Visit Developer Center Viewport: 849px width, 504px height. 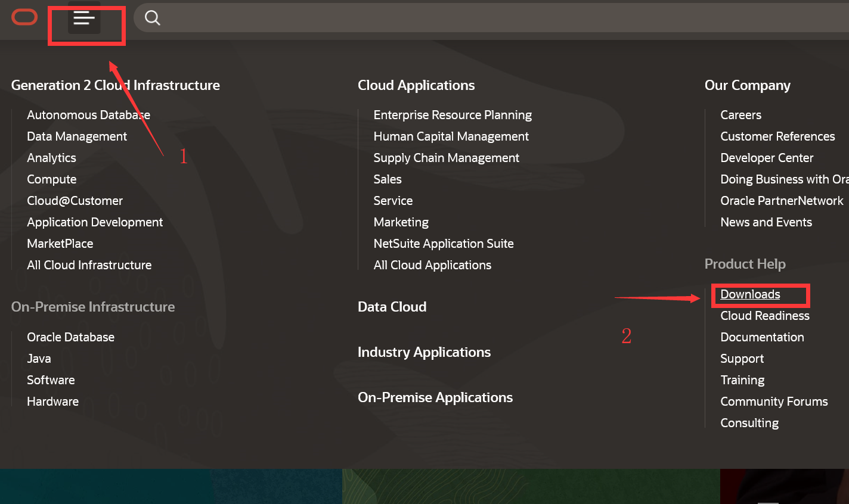pos(767,158)
